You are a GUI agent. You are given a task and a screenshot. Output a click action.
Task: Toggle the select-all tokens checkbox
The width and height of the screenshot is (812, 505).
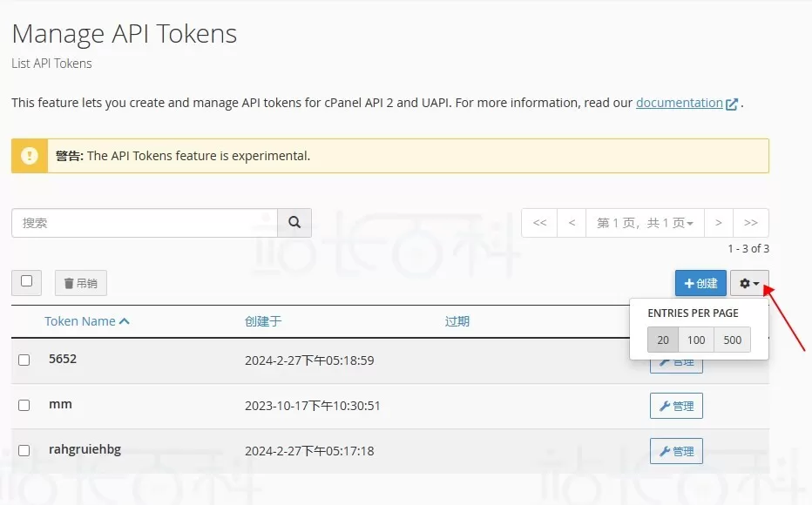click(x=27, y=281)
